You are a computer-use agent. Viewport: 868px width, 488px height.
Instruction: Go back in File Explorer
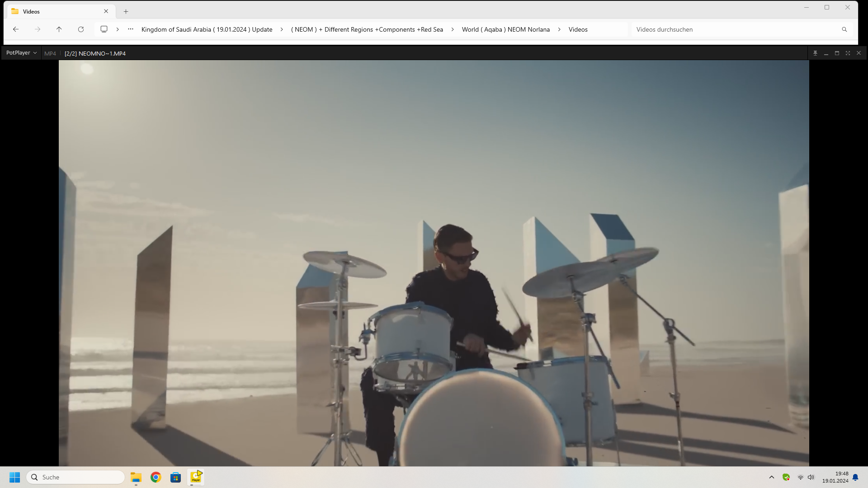point(16,29)
